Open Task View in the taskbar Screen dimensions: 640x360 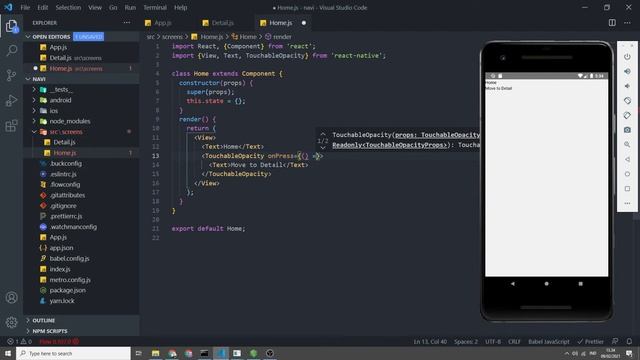(x=139, y=353)
